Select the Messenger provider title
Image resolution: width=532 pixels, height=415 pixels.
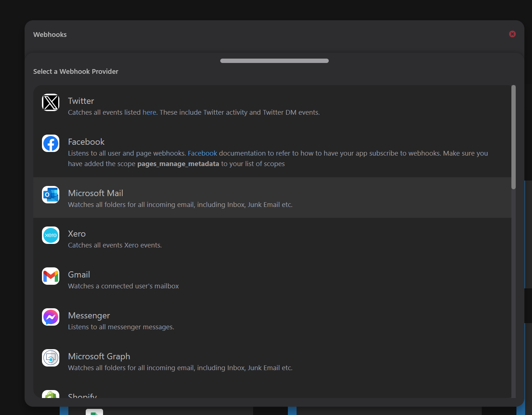tap(89, 316)
